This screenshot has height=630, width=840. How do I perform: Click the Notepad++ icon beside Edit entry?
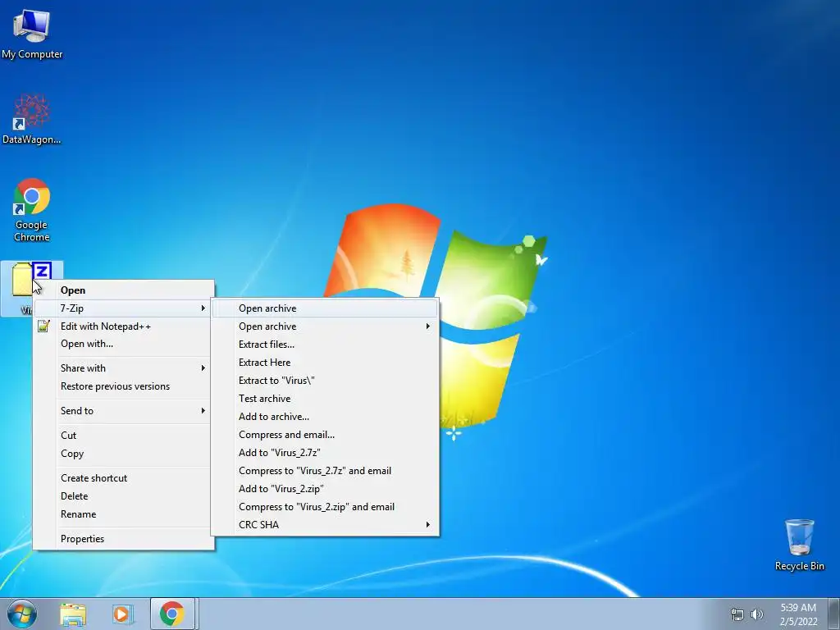pyautogui.click(x=44, y=326)
